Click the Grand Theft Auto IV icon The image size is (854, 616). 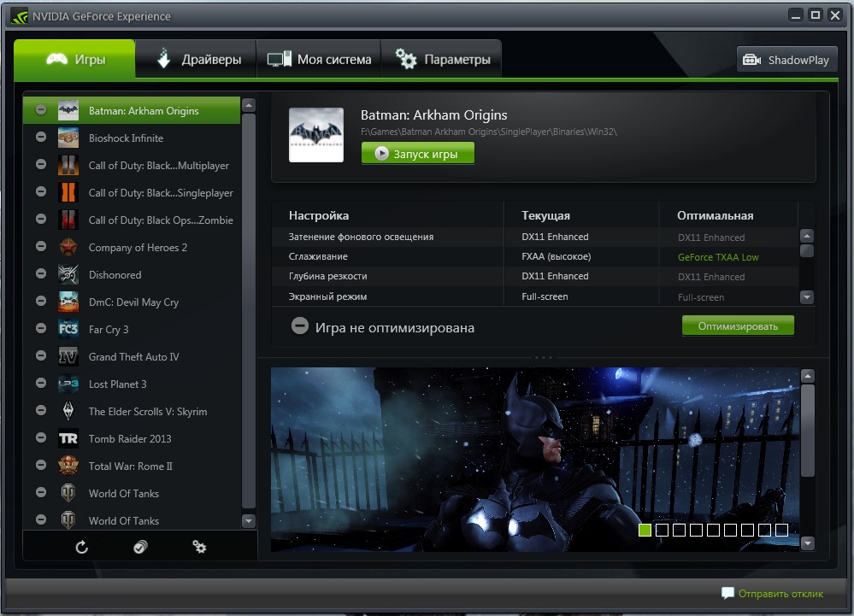click(x=68, y=356)
